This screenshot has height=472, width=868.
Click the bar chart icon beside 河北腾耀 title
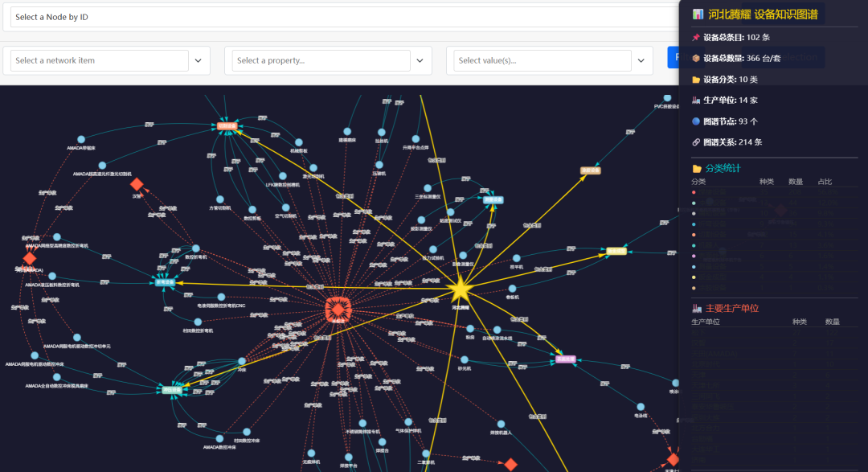click(698, 14)
